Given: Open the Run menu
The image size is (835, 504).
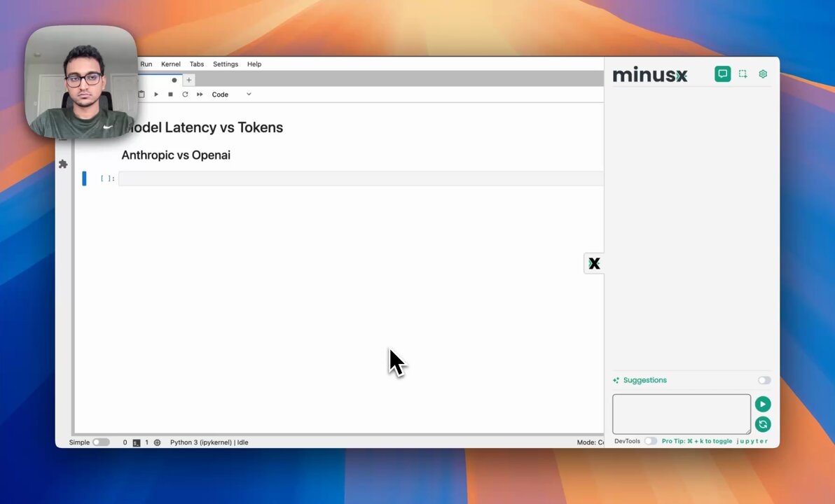Looking at the screenshot, I should [146, 64].
